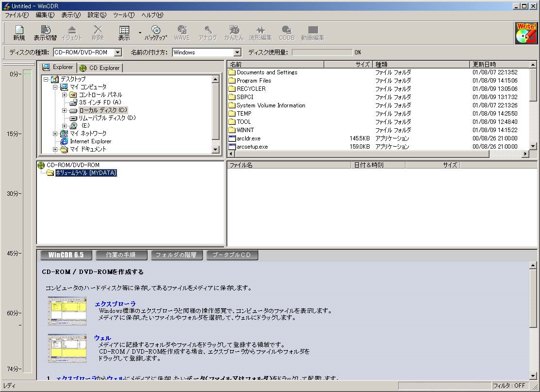Image resolution: width=540 pixels, height=392 pixels.
Task: Select the 削除 delete icon
Action: pos(97,33)
